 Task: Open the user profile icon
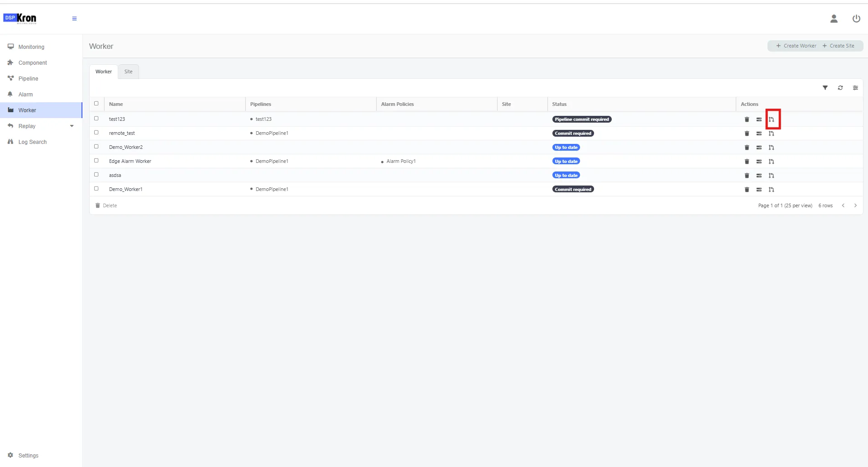pyautogui.click(x=834, y=19)
